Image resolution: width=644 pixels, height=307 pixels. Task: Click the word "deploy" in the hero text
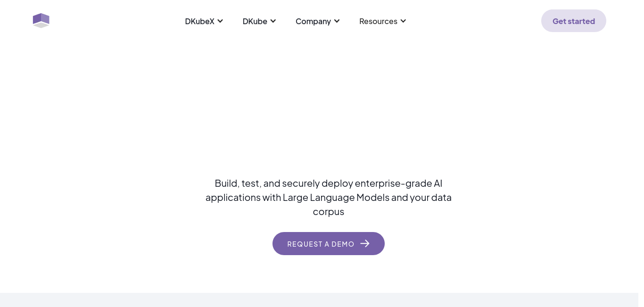pos(337,183)
